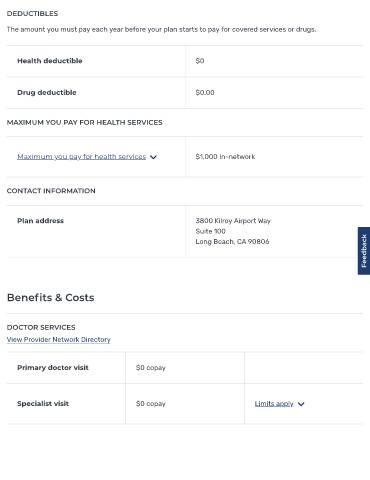This screenshot has width=370, height=480.
Task: Select the Health deductible row label
Action: point(50,61)
